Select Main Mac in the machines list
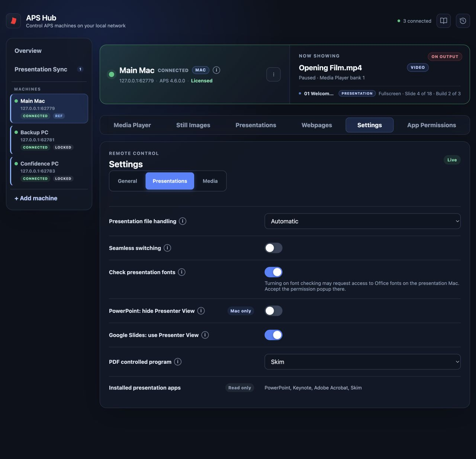476x459 pixels. pyautogui.click(x=49, y=108)
